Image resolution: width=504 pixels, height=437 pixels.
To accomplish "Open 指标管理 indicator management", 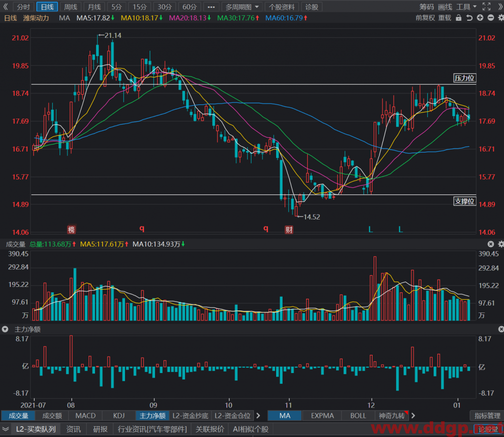I will pos(487,415).
